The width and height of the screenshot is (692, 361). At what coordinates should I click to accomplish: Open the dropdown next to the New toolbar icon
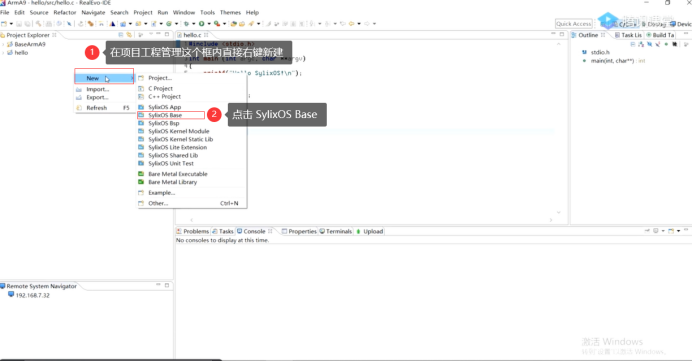11,24
